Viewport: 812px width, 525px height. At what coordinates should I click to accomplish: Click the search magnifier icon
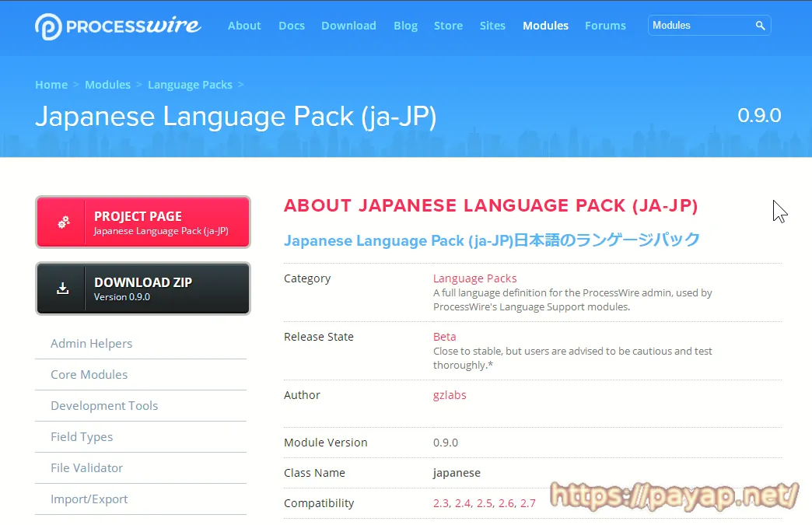click(x=761, y=25)
